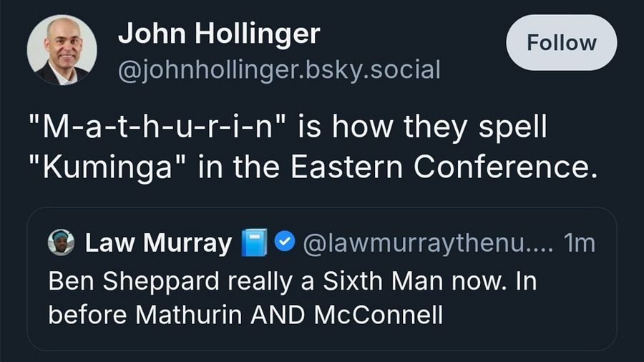This screenshot has height=362, width=644.
Task: Open the @johnhollinger.bsky.social handle link
Action: tap(279, 69)
